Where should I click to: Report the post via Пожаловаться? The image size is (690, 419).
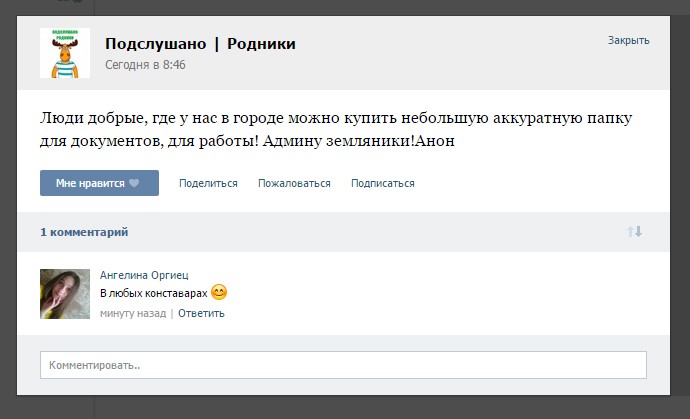coord(294,184)
